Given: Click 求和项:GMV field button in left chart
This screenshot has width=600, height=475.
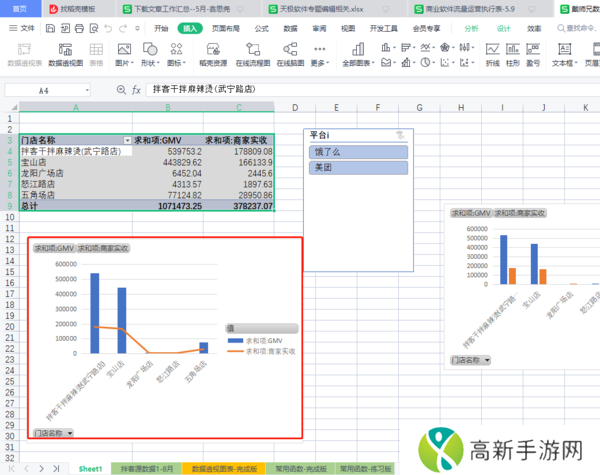Looking at the screenshot, I should click(54, 248).
